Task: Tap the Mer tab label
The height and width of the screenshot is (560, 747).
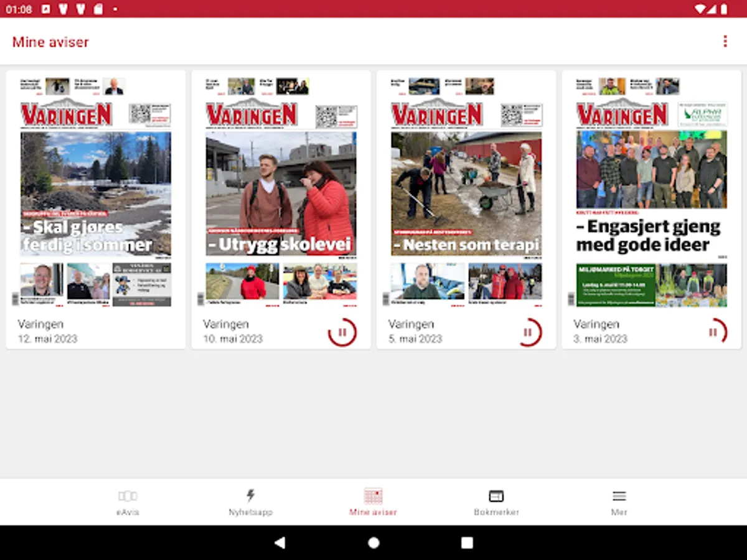Action: pyautogui.click(x=619, y=512)
